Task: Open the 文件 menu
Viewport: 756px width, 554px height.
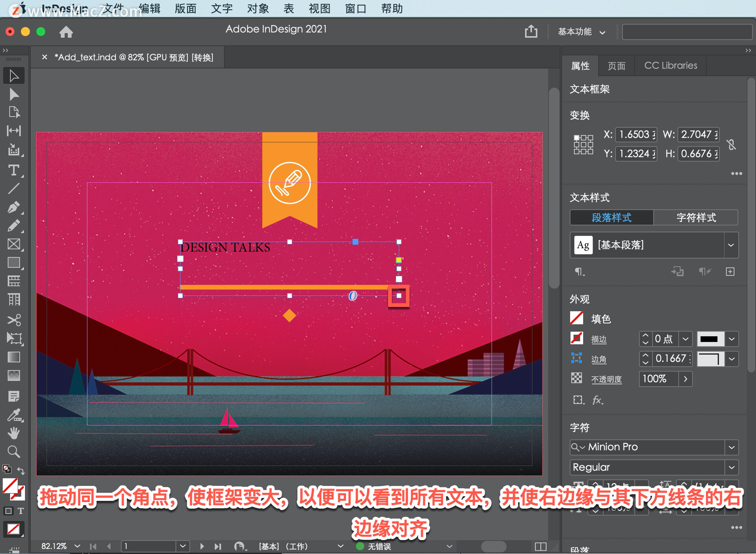Action: tap(113, 8)
